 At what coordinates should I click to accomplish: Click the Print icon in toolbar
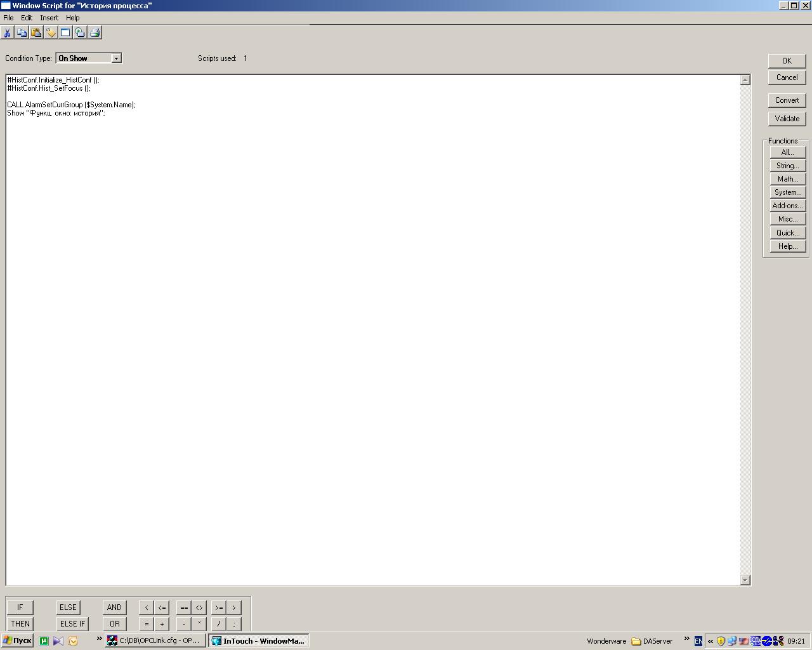tap(95, 33)
